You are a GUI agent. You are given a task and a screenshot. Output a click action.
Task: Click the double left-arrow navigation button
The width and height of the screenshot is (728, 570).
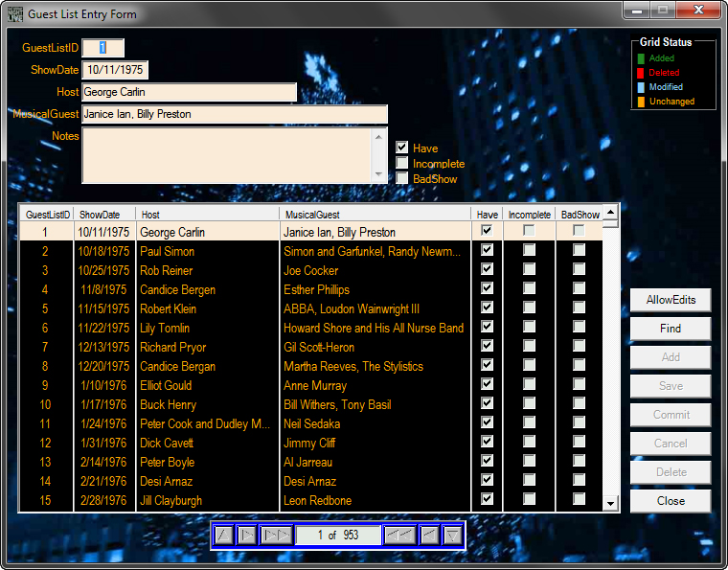click(x=398, y=535)
